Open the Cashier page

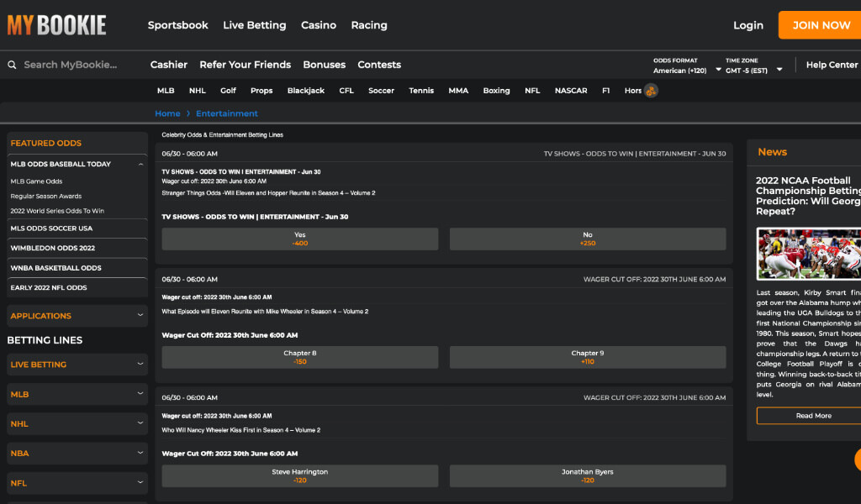tap(168, 65)
